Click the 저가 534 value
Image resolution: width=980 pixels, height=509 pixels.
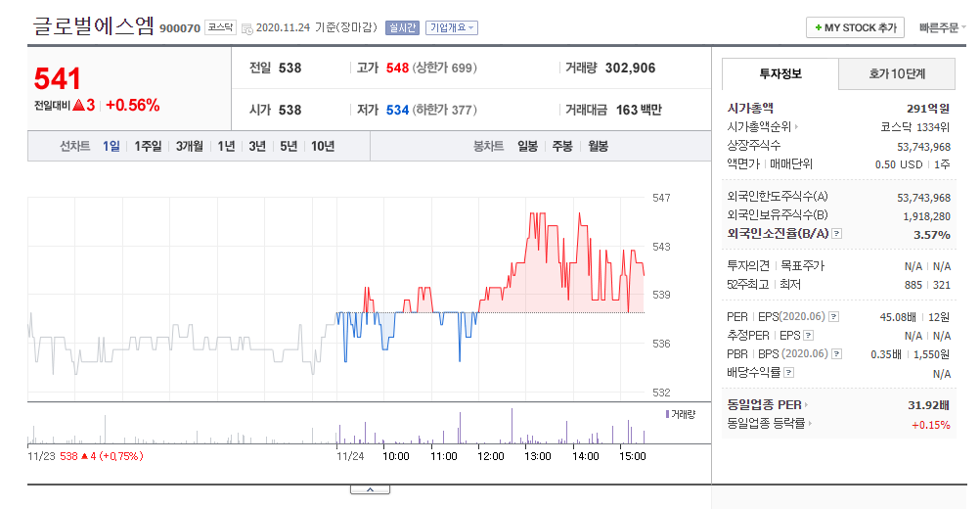coord(397,110)
